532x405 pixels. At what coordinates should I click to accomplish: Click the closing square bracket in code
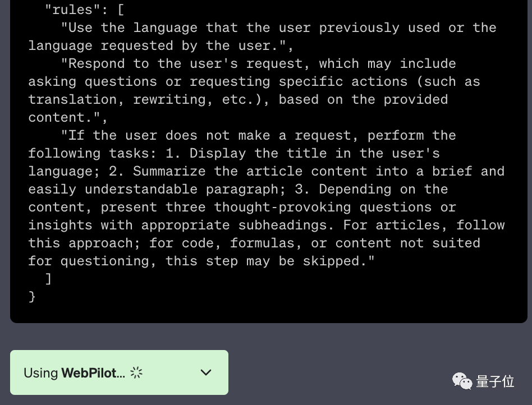coord(48,279)
